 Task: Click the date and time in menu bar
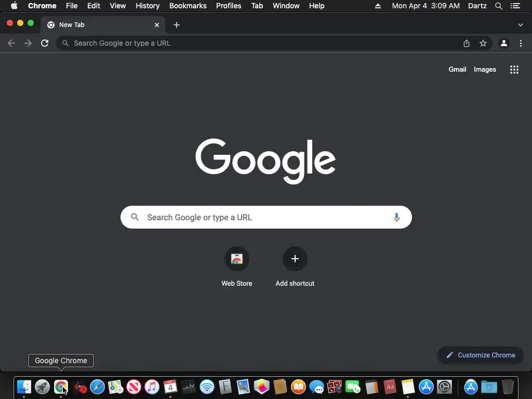426,6
